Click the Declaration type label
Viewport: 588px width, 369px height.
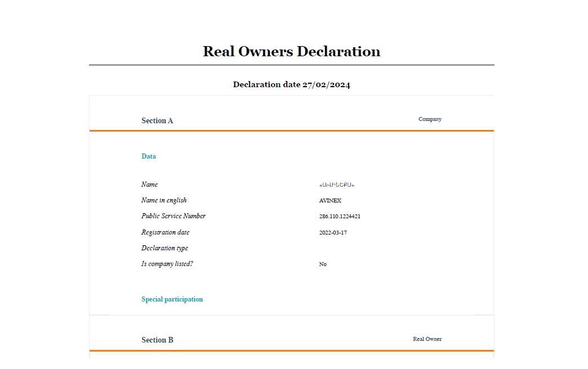point(164,248)
